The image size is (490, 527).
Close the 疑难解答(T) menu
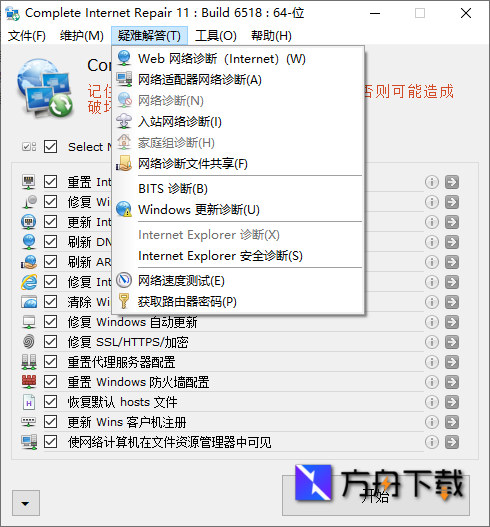(149, 36)
